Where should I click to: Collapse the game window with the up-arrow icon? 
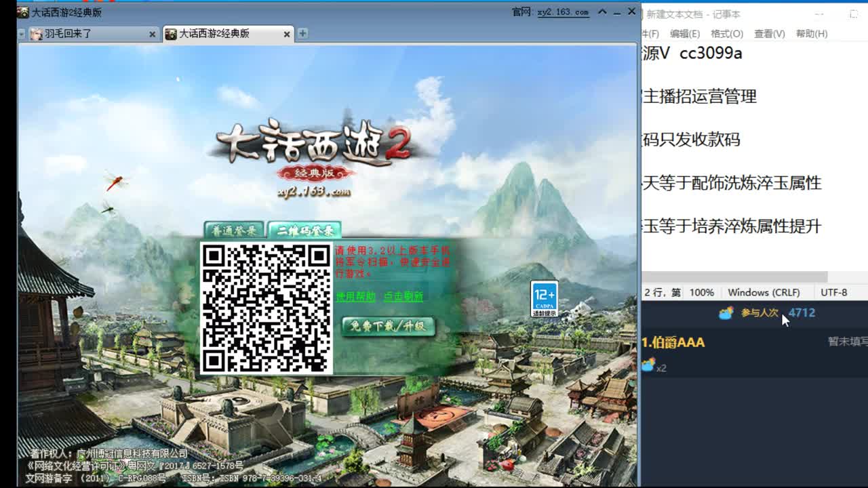[601, 12]
